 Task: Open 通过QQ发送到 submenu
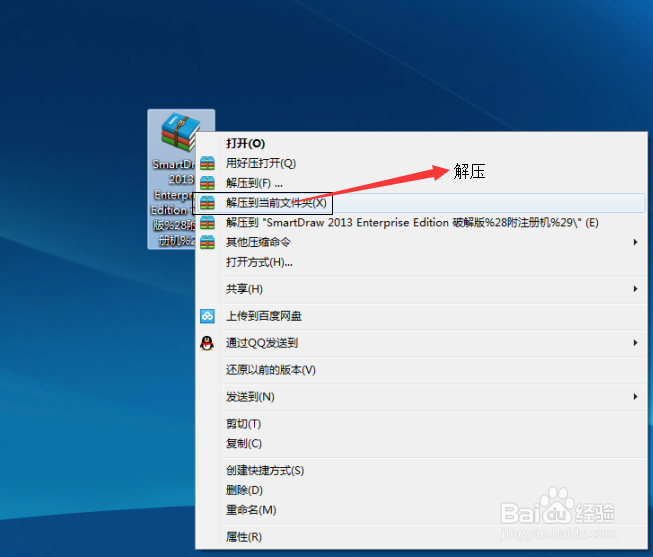pyautogui.click(x=421, y=343)
